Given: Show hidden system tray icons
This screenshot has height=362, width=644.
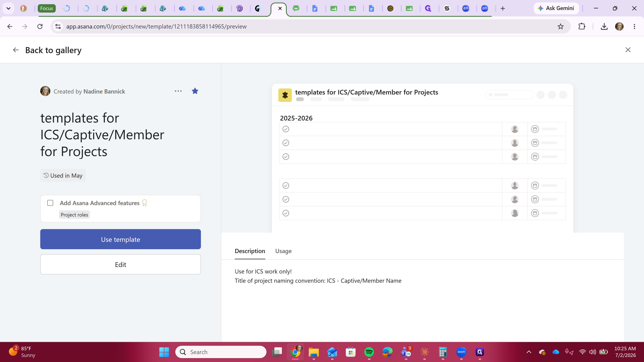Looking at the screenshot, I should 529,352.
